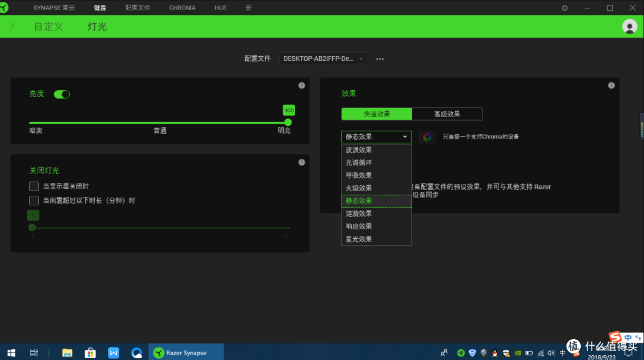This screenshot has width=644, height=360.
Task: Open the 配置文件 profile dropdown
Action: pyautogui.click(x=324, y=59)
